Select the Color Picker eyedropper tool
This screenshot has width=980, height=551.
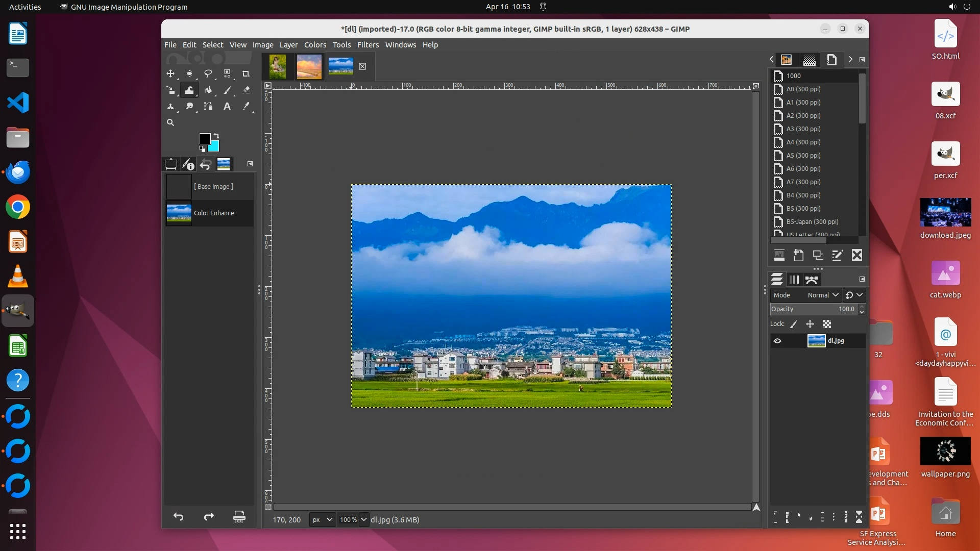(246, 107)
